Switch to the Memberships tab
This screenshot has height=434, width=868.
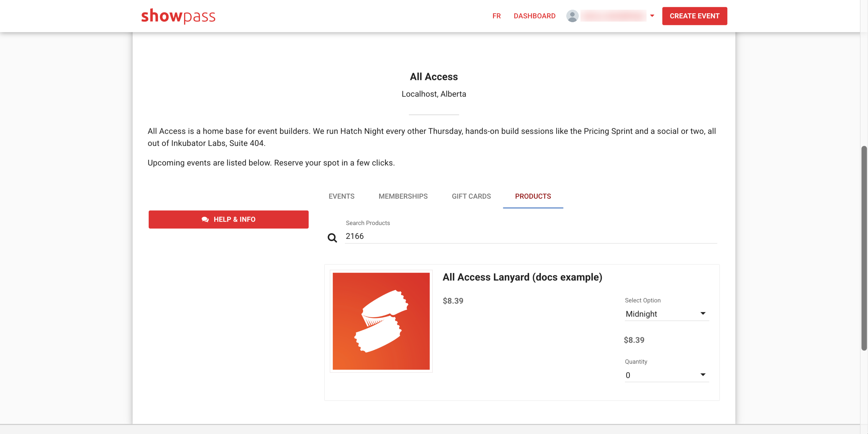[x=403, y=196]
